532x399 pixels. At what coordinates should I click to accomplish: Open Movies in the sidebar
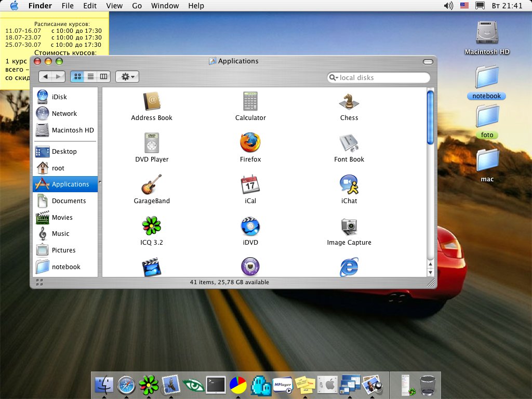coord(65,218)
